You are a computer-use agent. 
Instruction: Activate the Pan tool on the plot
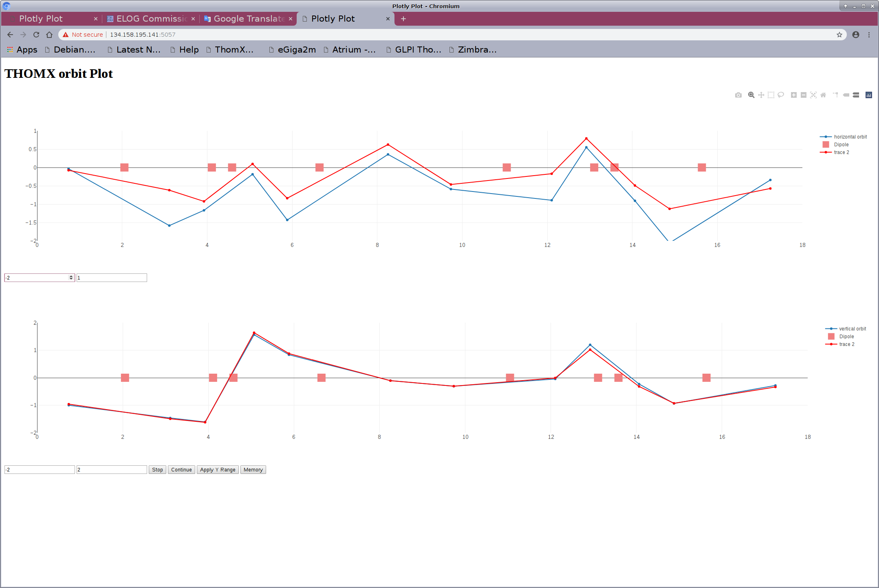pos(761,95)
